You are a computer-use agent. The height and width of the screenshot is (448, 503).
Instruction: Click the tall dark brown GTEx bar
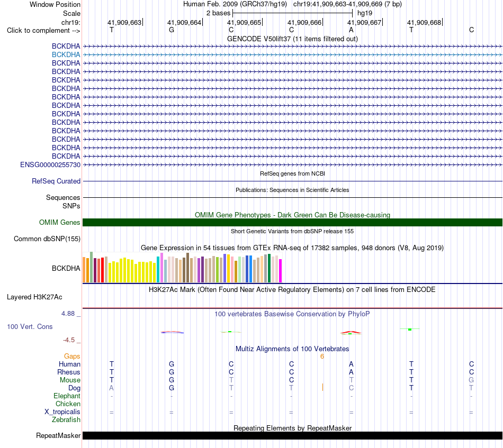(x=188, y=268)
